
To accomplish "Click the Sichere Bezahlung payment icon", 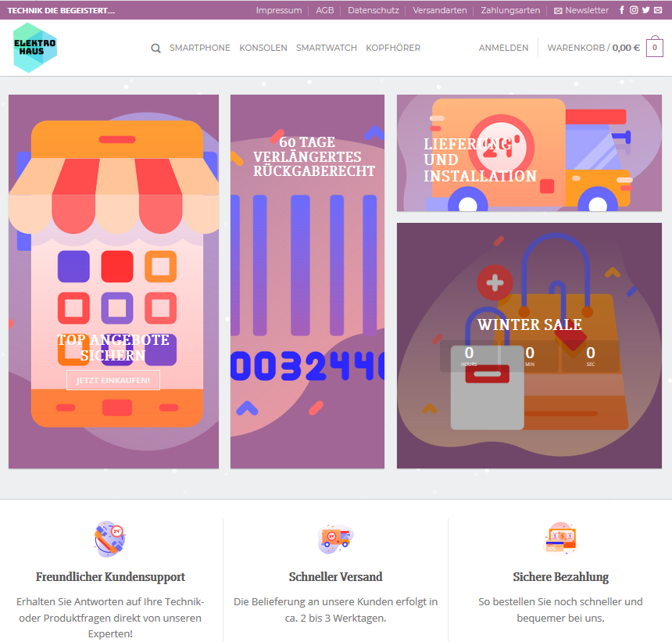I will [560, 538].
